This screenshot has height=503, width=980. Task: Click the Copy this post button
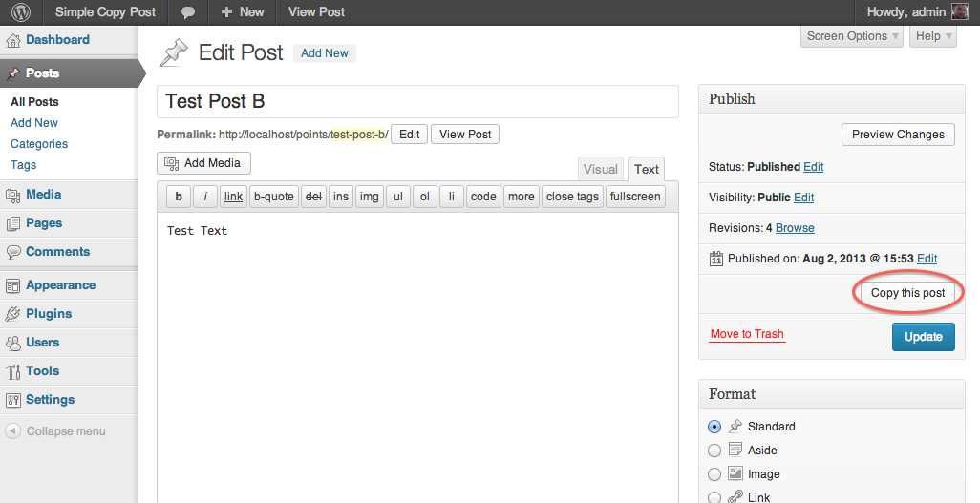click(x=907, y=292)
